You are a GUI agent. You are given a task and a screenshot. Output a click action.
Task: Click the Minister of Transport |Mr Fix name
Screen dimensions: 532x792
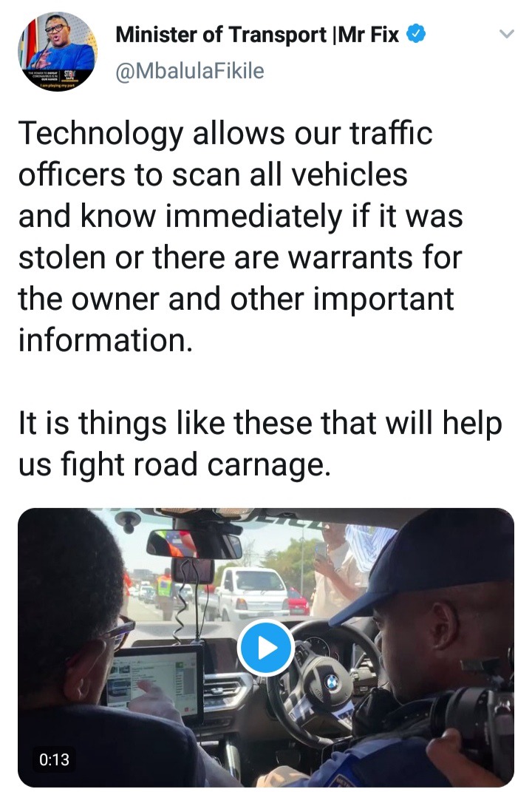(x=257, y=34)
